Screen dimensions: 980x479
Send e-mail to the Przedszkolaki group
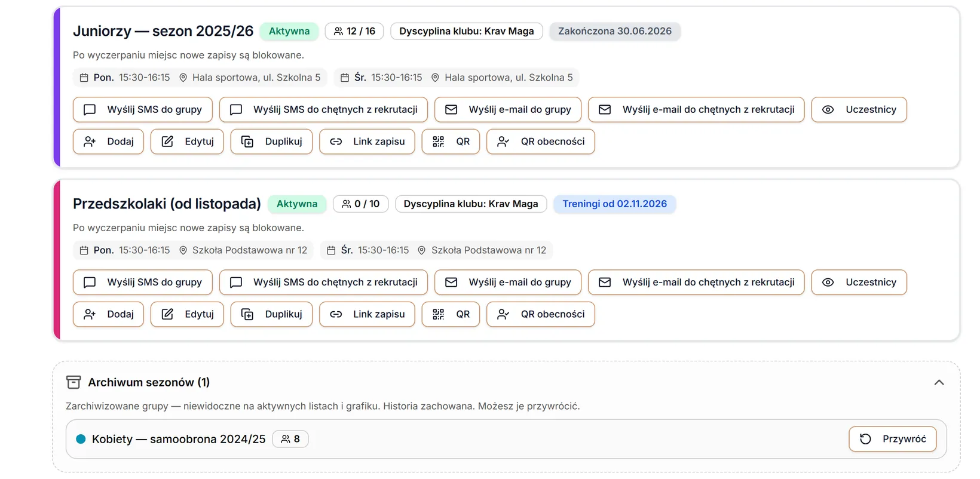pos(508,282)
